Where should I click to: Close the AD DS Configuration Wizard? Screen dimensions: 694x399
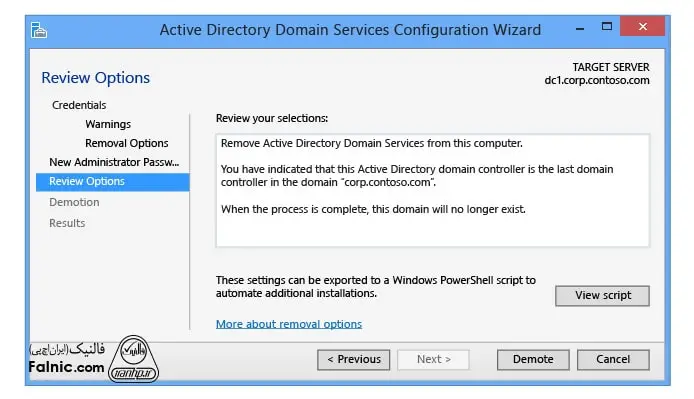click(642, 26)
